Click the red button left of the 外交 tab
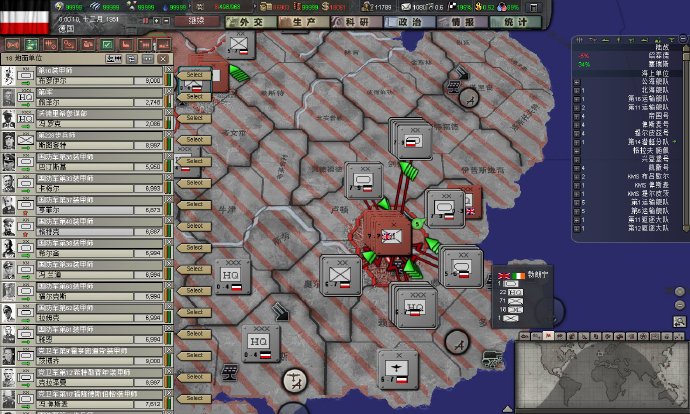Viewport: 690px width, 414px height. pyautogui.click(x=196, y=21)
